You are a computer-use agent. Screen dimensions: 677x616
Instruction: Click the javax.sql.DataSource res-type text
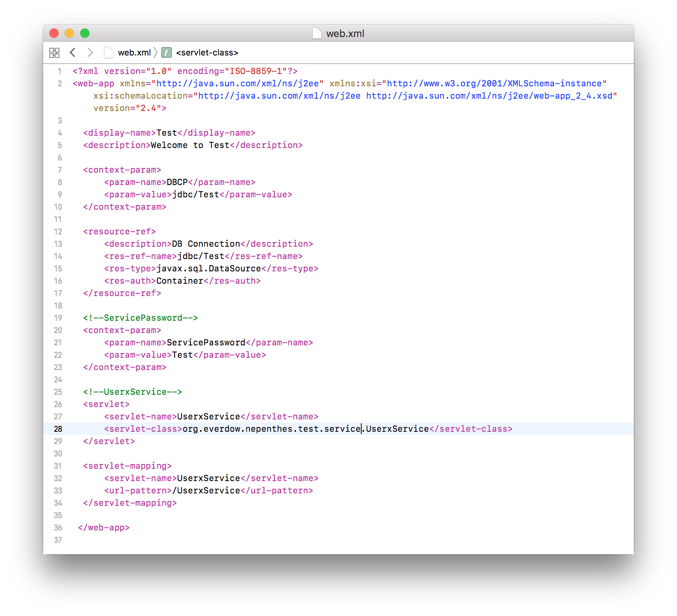coord(209,269)
